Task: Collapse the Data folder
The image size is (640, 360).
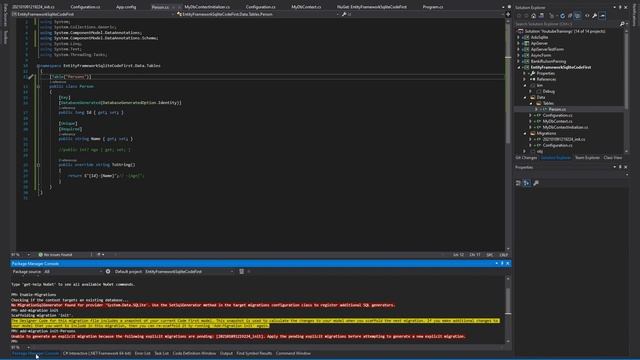Action: pyautogui.click(x=524, y=98)
